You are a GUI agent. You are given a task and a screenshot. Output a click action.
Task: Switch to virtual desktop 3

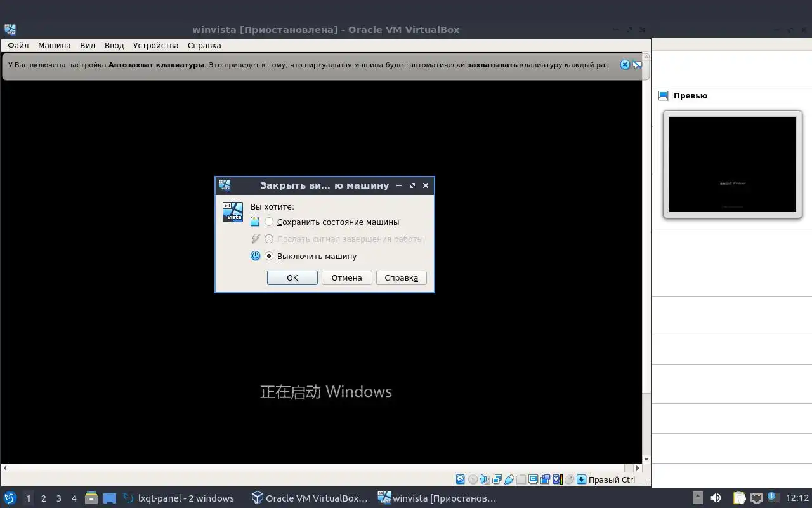pos(58,498)
